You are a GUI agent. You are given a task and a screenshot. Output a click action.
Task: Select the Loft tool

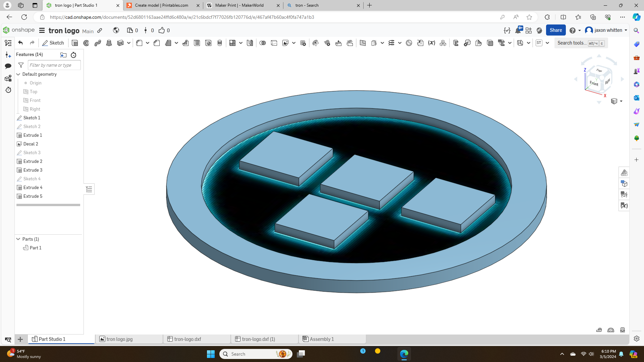[109, 43]
